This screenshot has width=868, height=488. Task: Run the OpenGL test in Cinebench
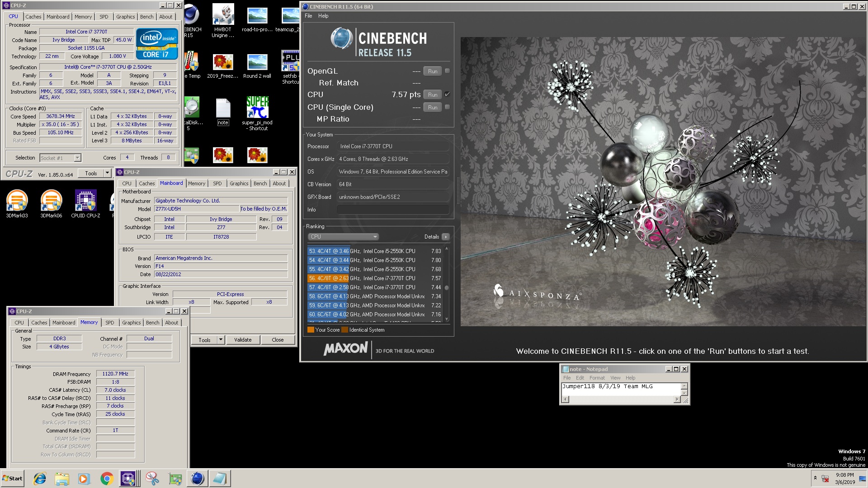coord(433,71)
